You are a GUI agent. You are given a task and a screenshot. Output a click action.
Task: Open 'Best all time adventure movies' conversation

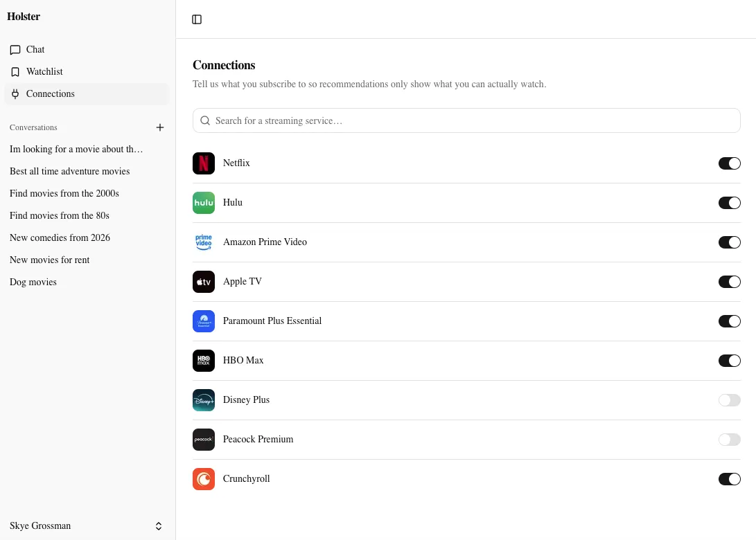[87, 172]
